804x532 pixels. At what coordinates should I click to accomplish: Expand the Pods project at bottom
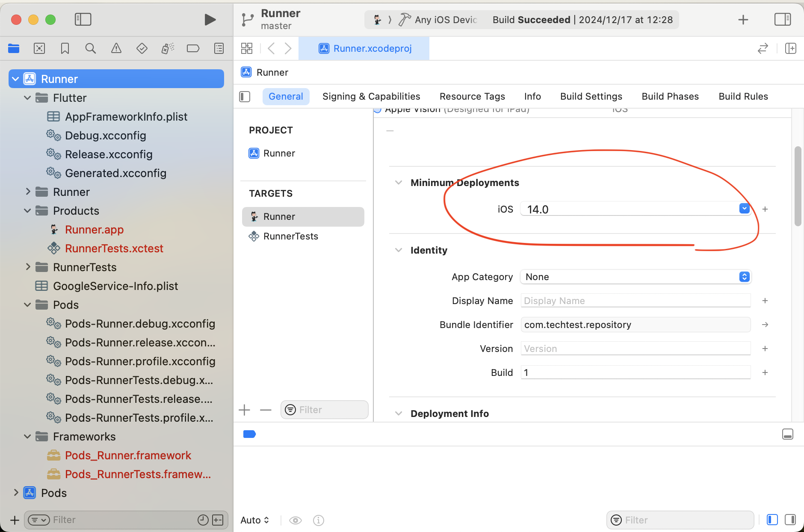[x=16, y=493]
